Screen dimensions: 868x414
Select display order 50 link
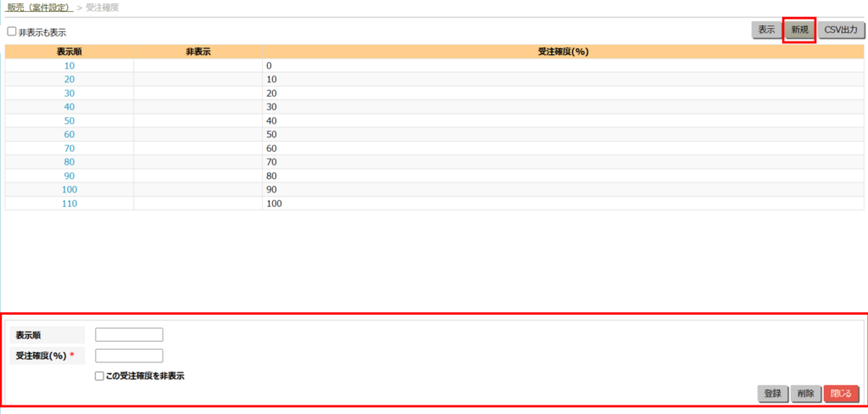pos(70,120)
